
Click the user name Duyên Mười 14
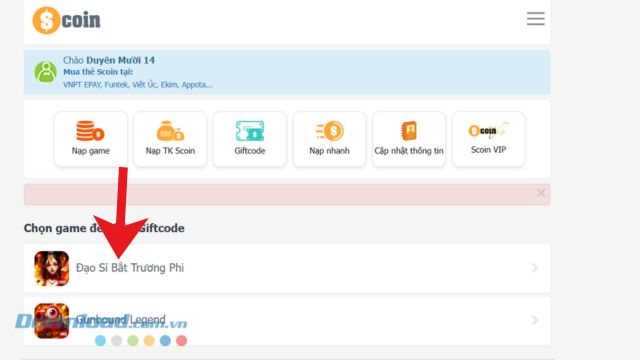(120, 60)
